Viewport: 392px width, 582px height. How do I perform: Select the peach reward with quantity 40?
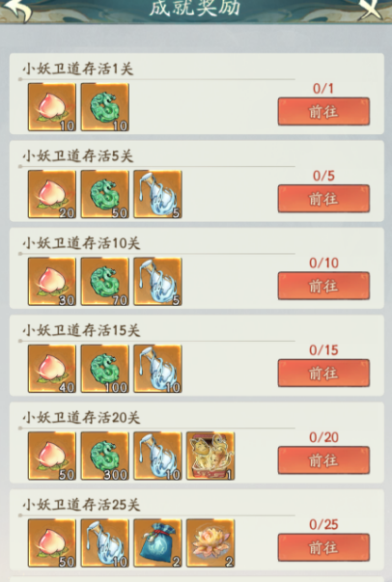tap(52, 369)
